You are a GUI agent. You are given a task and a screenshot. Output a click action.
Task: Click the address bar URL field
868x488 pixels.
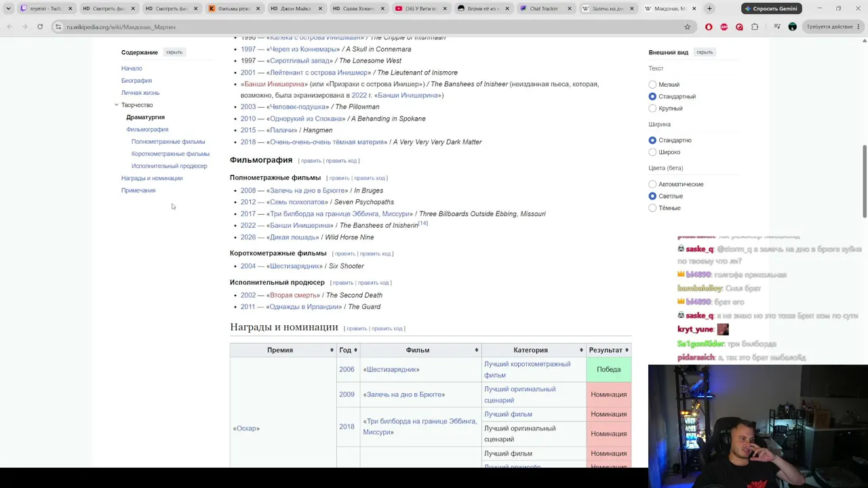click(373, 27)
